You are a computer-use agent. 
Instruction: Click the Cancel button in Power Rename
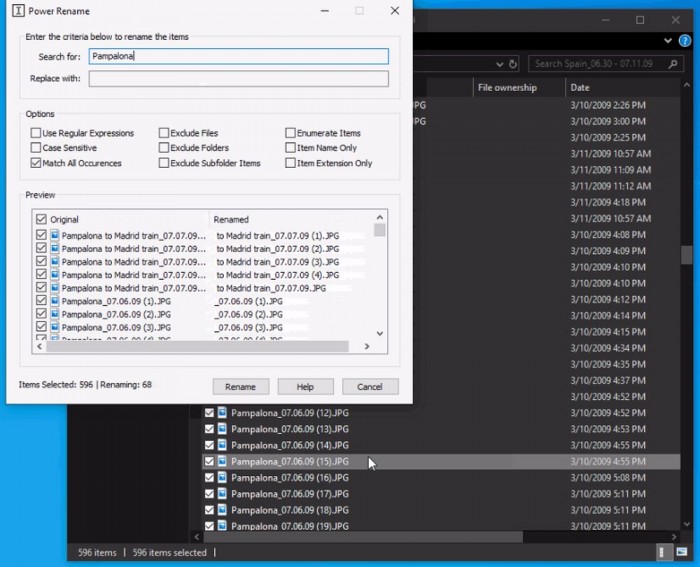(370, 386)
